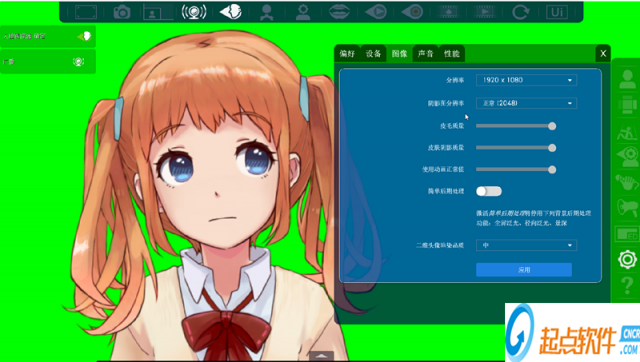Open the 二维头像 quality dropdown set to 中
Screen dimensions: 640x362
point(526,245)
